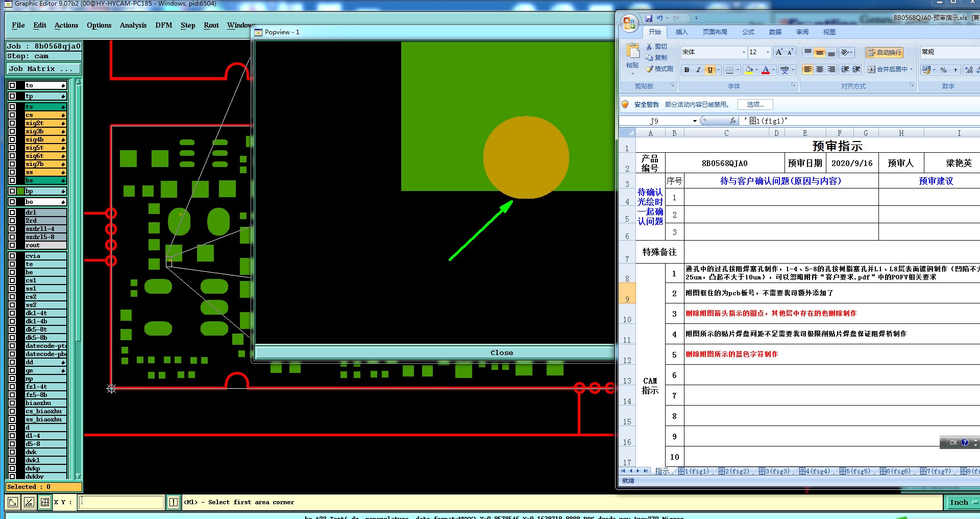Apply the red font color icon
The height and width of the screenshot is (519, 980).
[766, 70]
